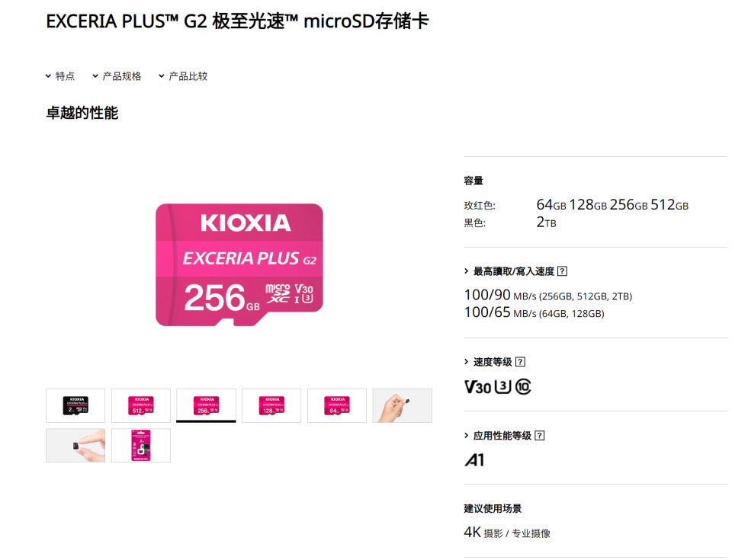Show the retail packaging thumbnail
Image resolution: width=732 pixels, height=560 pixels.
141,445
